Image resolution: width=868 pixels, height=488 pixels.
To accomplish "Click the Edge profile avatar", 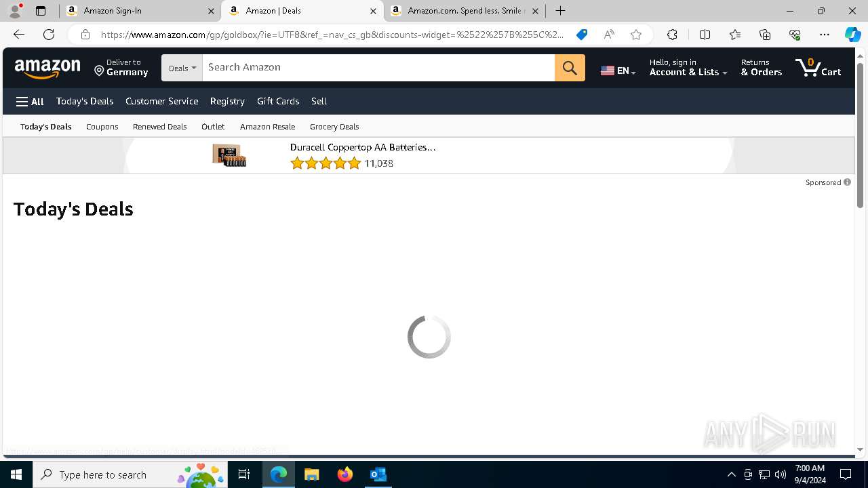I will coord(15,11).
